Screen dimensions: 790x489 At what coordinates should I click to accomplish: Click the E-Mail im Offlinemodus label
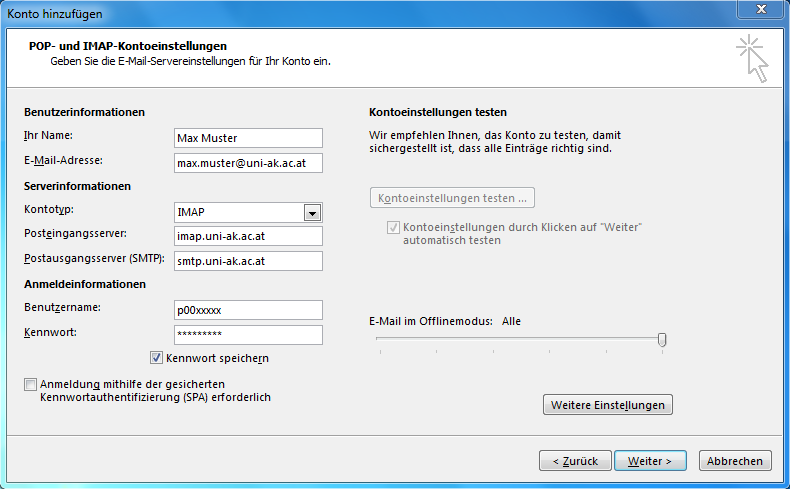[x=431, y=321]
